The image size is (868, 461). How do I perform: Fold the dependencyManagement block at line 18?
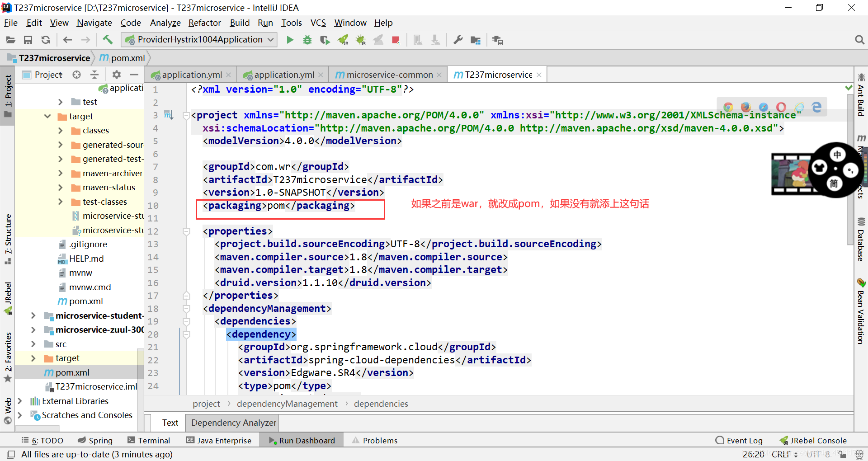tap(186, 309)
